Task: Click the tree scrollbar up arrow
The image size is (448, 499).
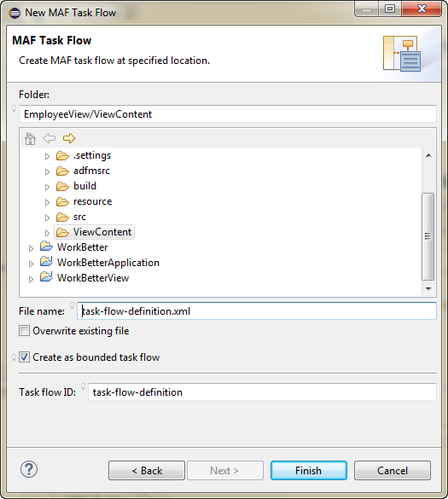Action: (428, 155)
